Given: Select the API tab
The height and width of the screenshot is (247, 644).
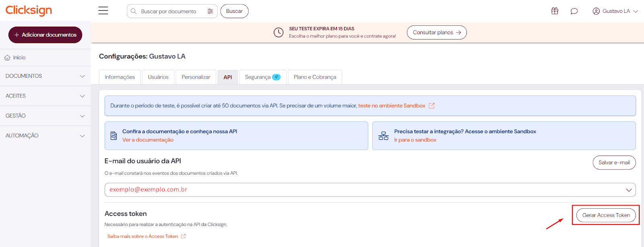Looking at the screenshot, I should click(x=228, y=77).
